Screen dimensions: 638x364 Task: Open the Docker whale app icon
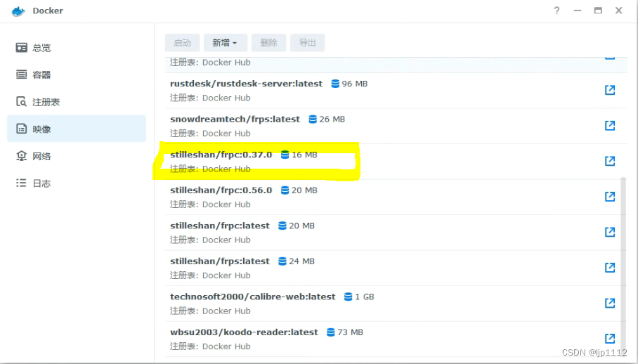click(18, 11)
